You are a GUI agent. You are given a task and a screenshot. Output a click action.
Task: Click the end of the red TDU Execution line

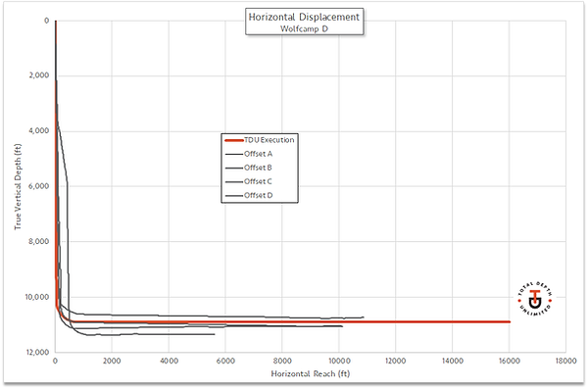(510, 321)
